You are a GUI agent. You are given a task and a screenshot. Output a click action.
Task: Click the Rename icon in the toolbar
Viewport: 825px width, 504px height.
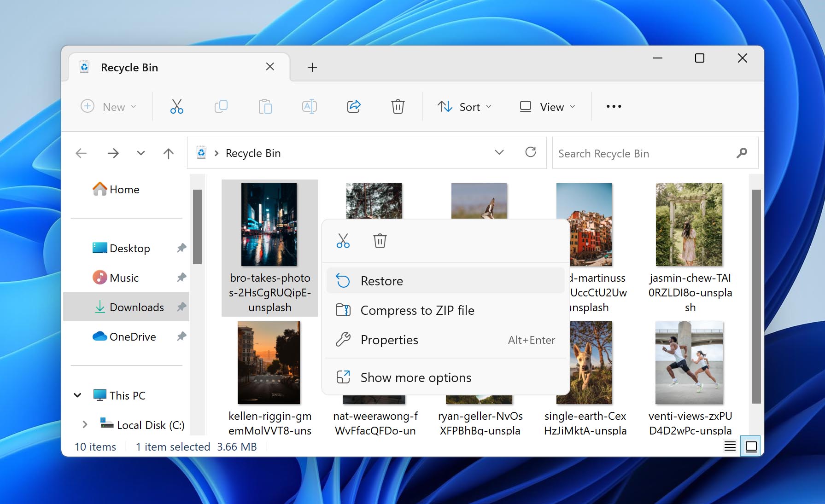[x=309, y=107]
